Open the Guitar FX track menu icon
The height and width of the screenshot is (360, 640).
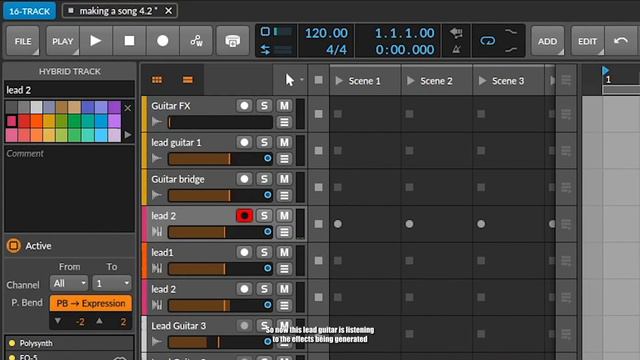284,122
